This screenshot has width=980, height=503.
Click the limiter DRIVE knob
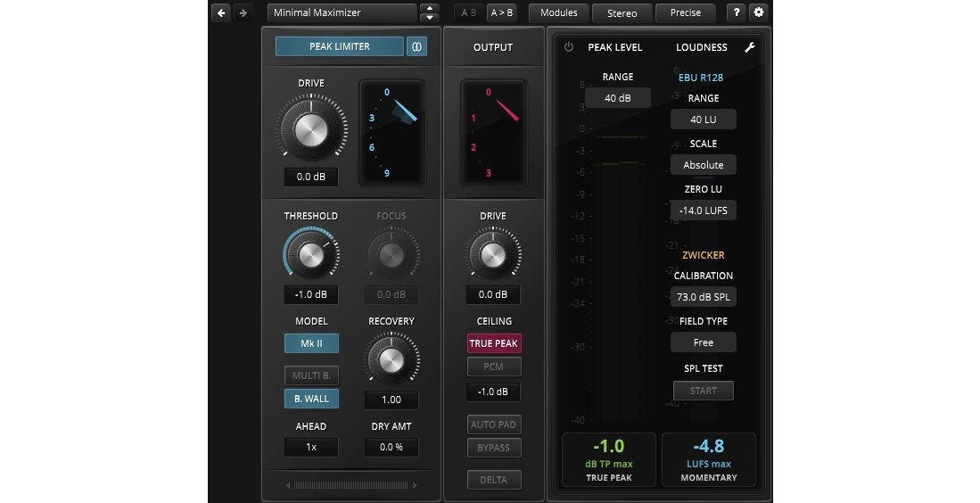click(311, 129)
